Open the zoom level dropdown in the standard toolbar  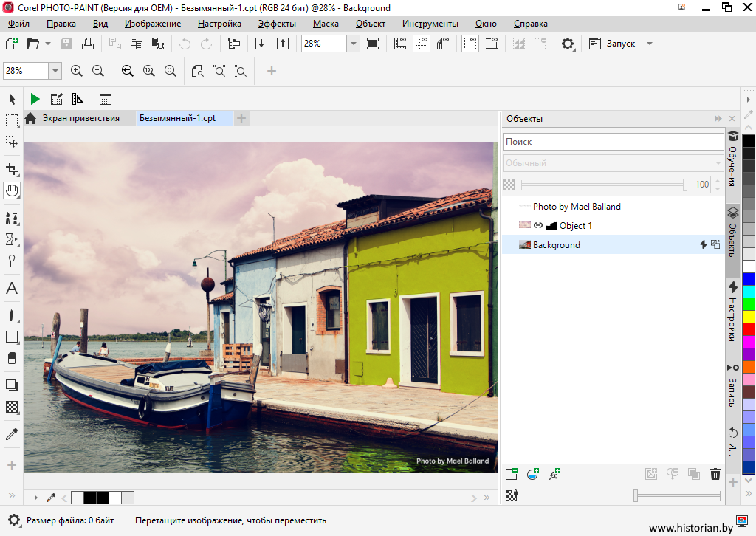353,44
